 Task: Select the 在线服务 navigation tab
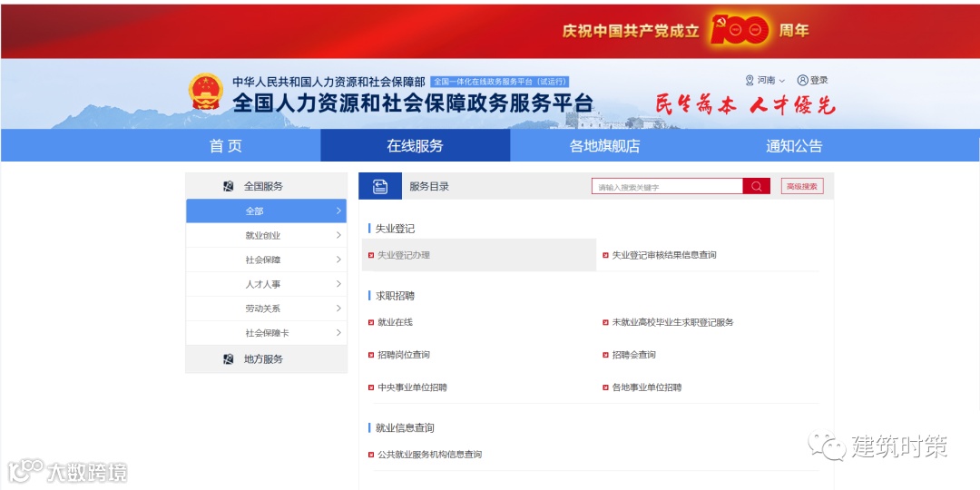[x=415, y=146]
